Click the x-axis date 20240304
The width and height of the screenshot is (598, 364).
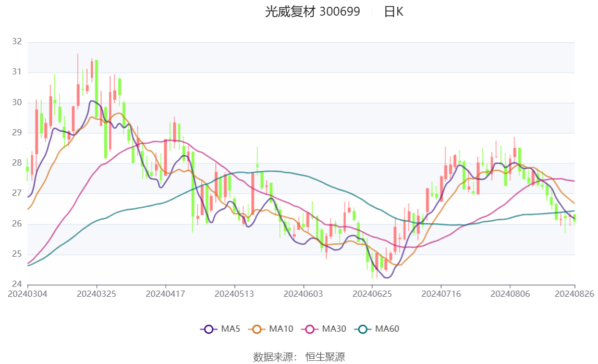point(28,294)
